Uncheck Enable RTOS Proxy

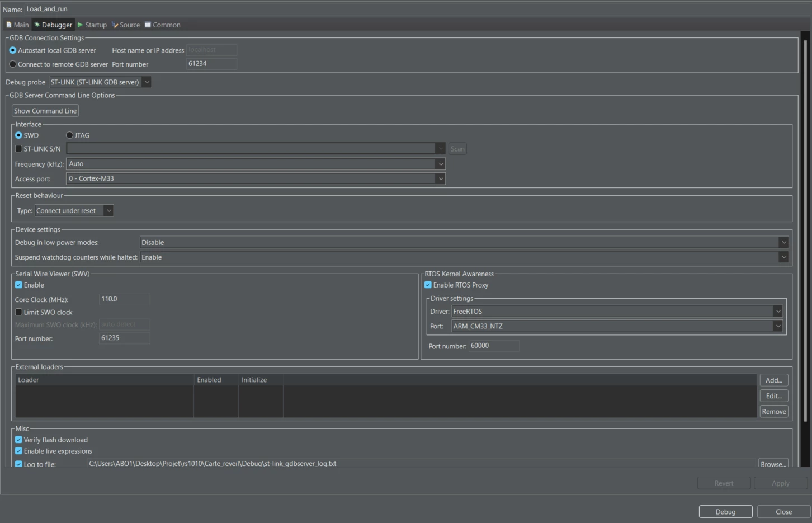pyautogui.click(x=428, y=285)
